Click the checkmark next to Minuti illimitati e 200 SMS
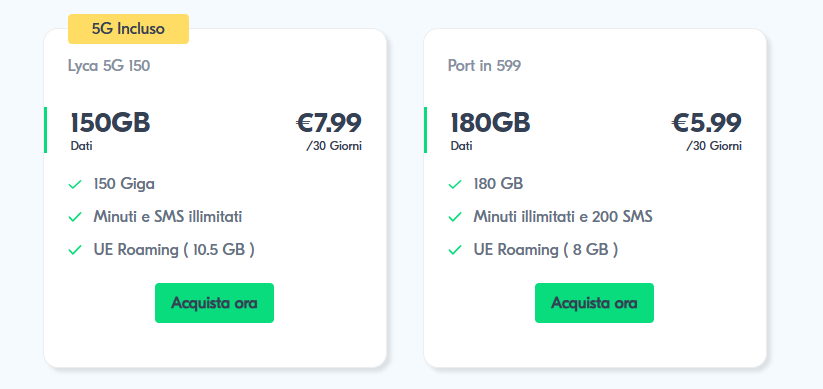The height and width of the screenshot is (389, 823). [455, 217]
